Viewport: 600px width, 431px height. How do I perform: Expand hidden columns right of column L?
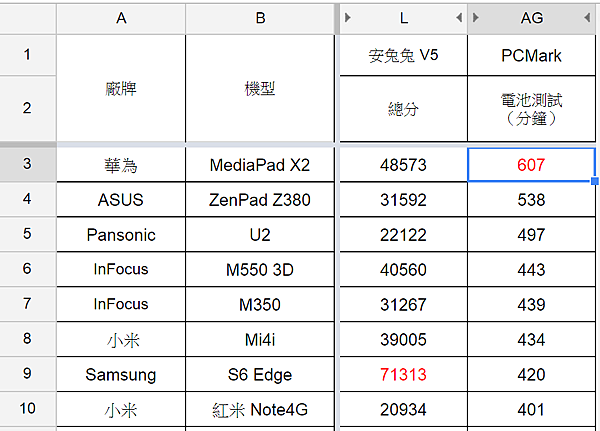coord(459,18)
